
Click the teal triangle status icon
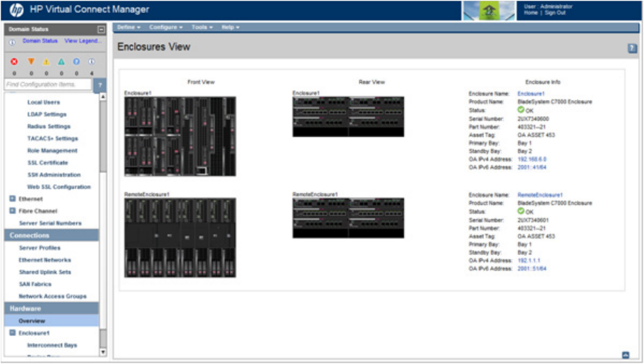point(61,61)
